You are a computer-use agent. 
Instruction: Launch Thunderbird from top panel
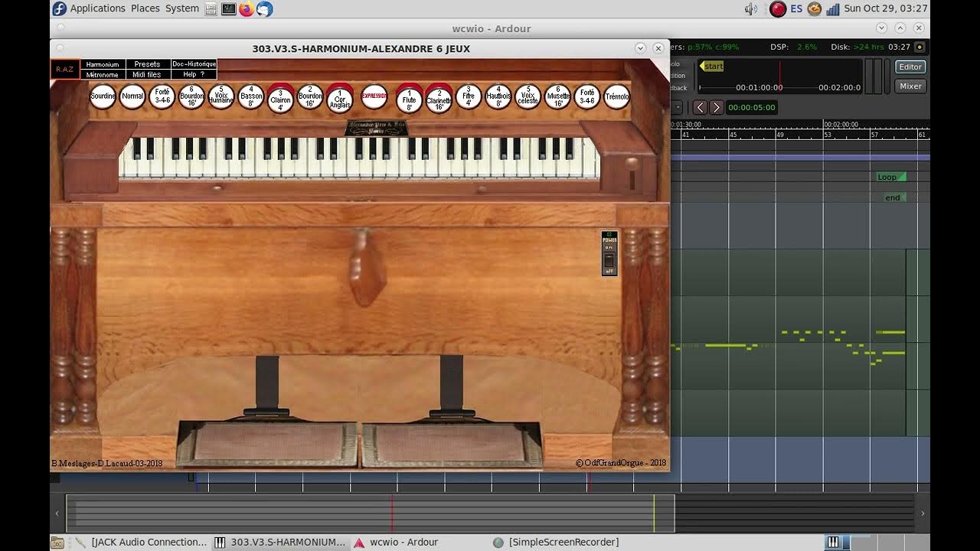click(x=264, y=9)
